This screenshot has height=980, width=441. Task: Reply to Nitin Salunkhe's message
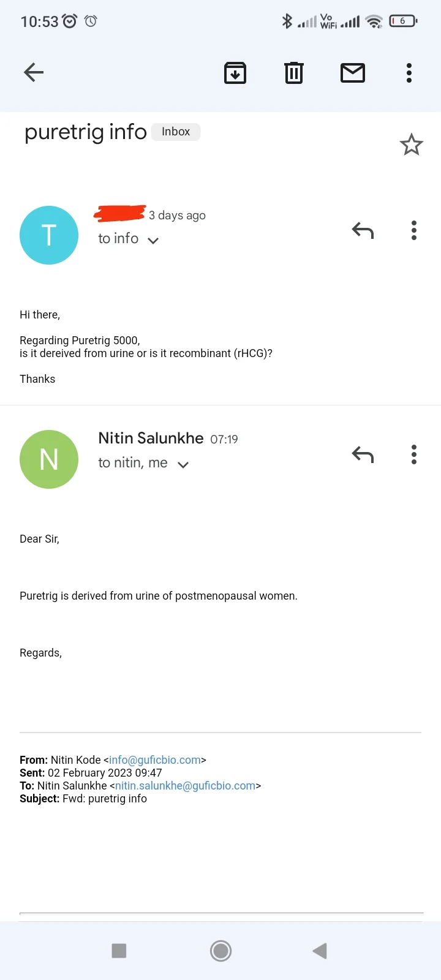(x=363, y=454)
